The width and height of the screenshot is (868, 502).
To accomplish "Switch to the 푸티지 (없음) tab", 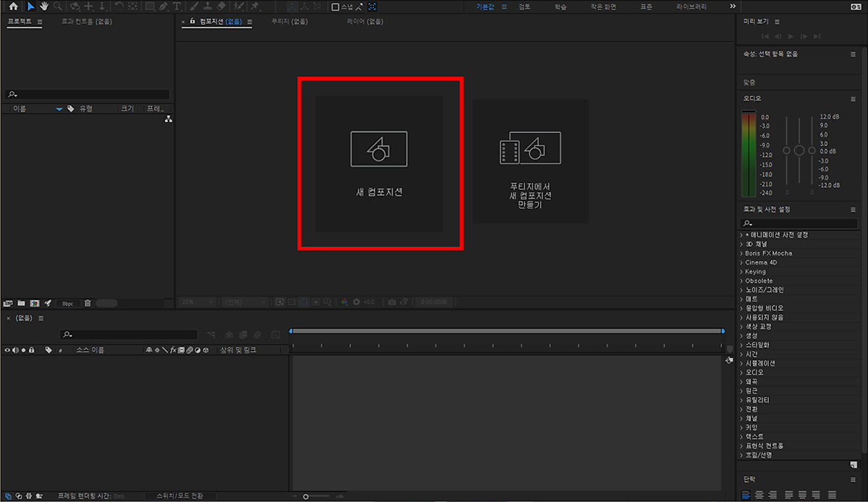I will [x=289, y=22].
